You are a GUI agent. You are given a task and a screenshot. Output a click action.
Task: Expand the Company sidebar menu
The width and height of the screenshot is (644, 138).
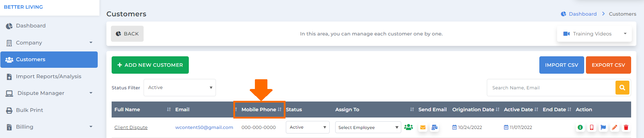pyautogui.click(x=49, y=43)
